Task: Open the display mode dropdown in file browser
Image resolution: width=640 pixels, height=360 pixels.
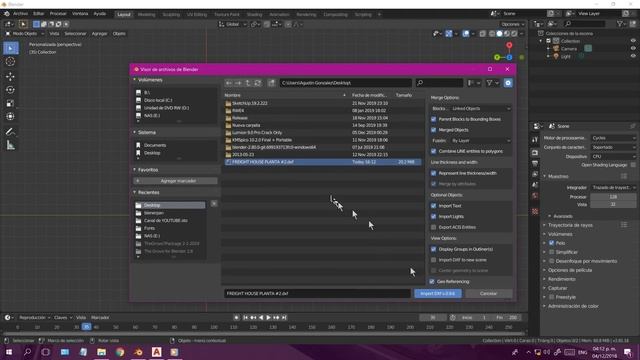Action: tap(474, 83)
